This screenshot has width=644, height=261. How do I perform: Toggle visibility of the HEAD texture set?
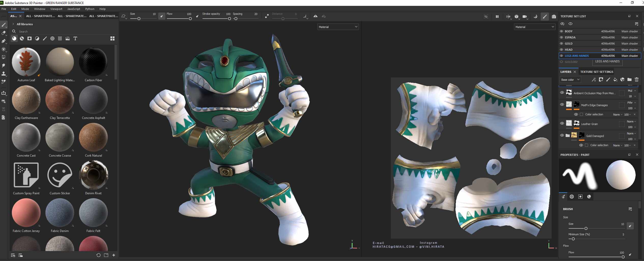pos(562,50)
